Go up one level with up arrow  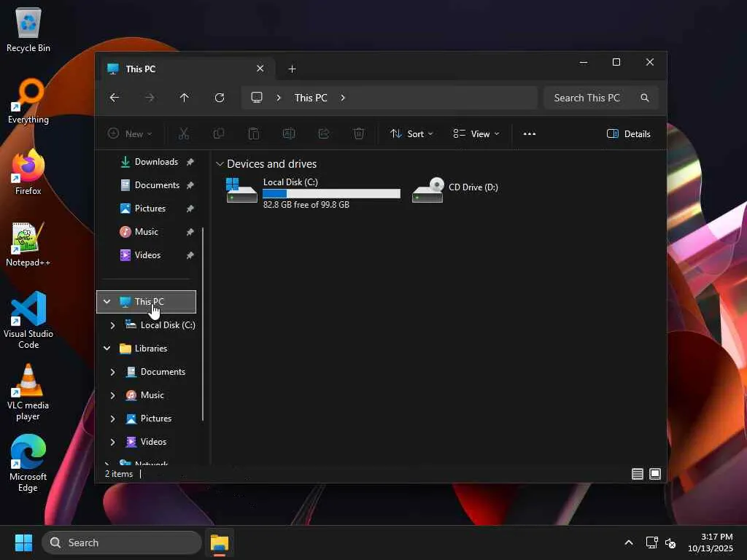click(x=185, y=98)
